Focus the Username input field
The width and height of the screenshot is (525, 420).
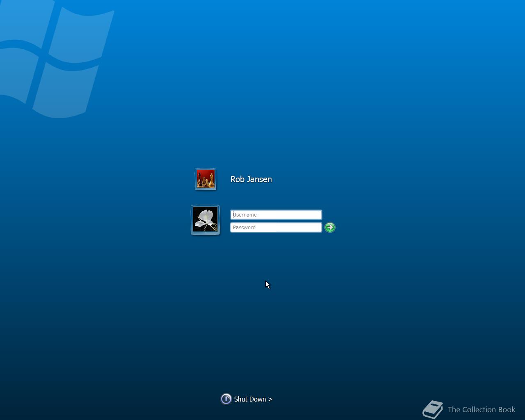click(x=276, y=215)
